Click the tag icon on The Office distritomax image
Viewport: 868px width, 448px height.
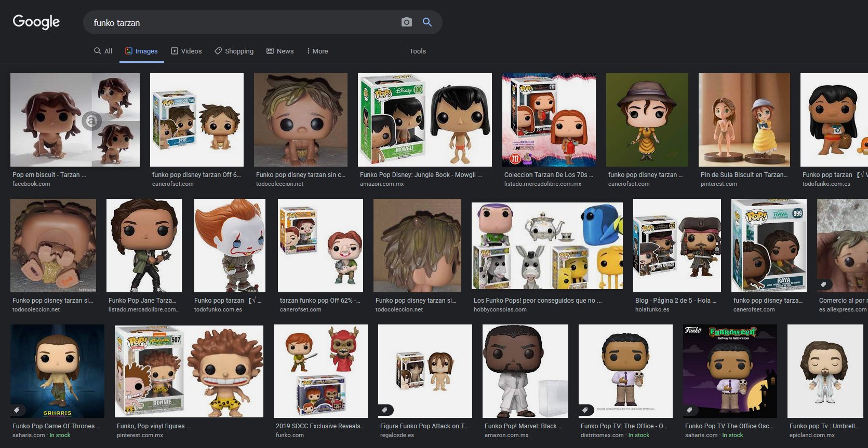point(585,410)
